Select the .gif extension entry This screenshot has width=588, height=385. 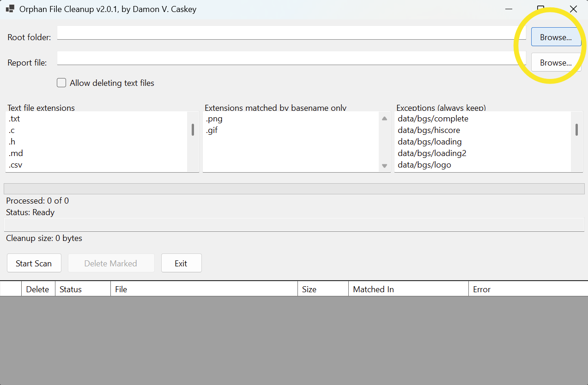pyautogui.click(x=212, y=130)
